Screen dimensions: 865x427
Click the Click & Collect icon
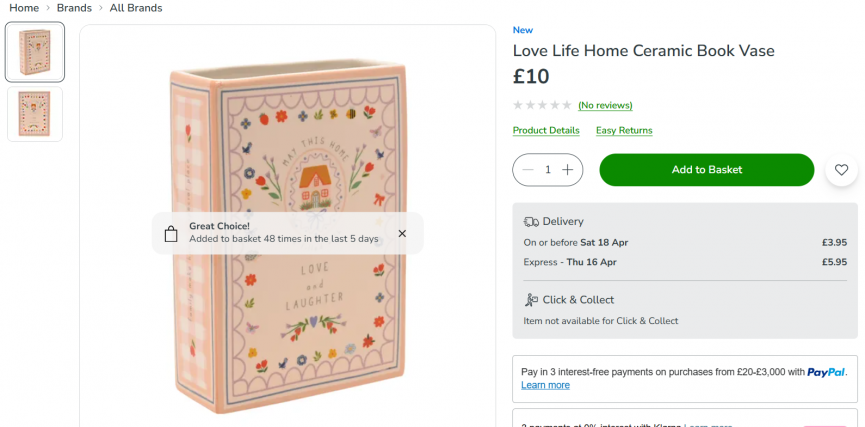pyautogui.click(x=531, y=300)
